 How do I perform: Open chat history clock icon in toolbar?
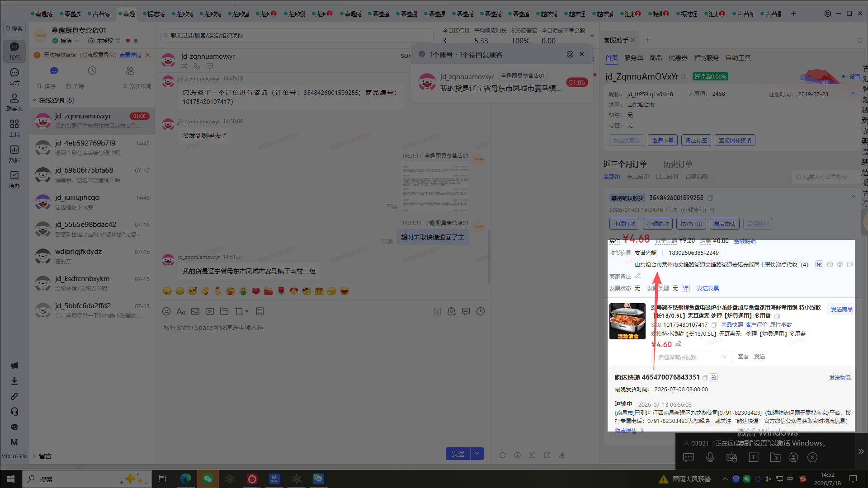[481, 311]
